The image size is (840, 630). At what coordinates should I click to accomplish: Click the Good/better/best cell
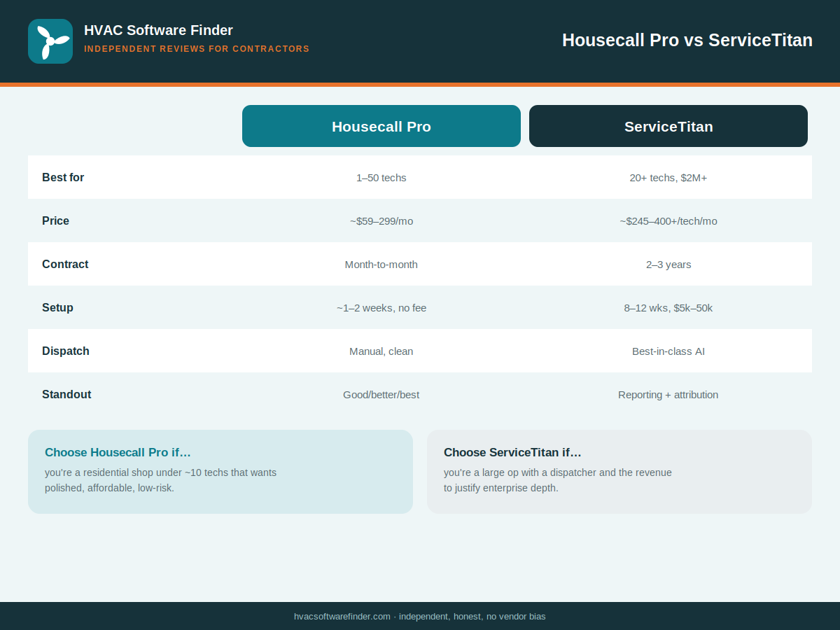(381, 395)
